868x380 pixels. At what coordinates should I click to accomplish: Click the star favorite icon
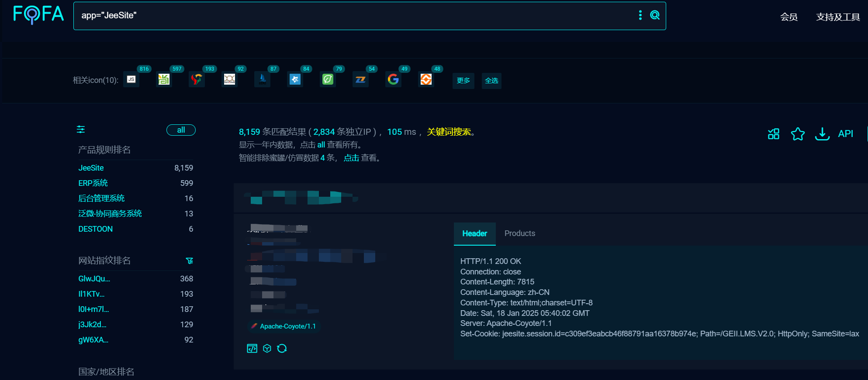tap(798, 134)
